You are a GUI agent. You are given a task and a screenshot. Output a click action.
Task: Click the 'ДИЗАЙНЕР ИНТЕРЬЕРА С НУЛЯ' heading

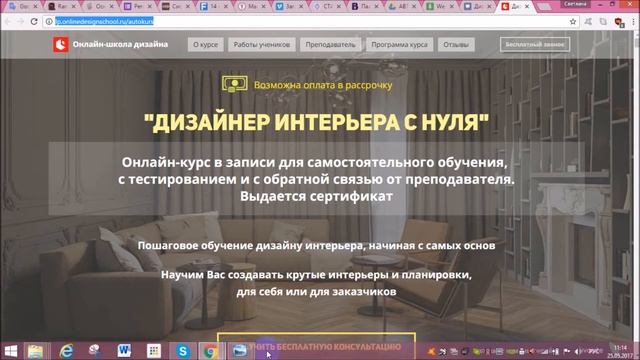316,122
